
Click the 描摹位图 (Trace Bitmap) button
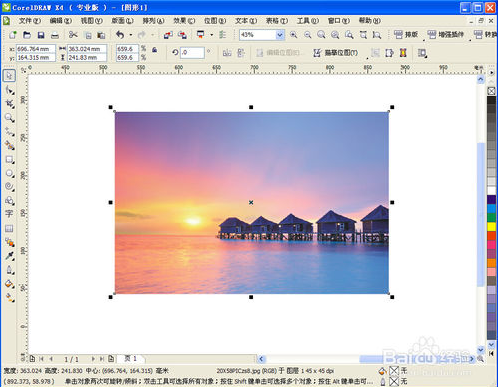(x=336, y=53)
